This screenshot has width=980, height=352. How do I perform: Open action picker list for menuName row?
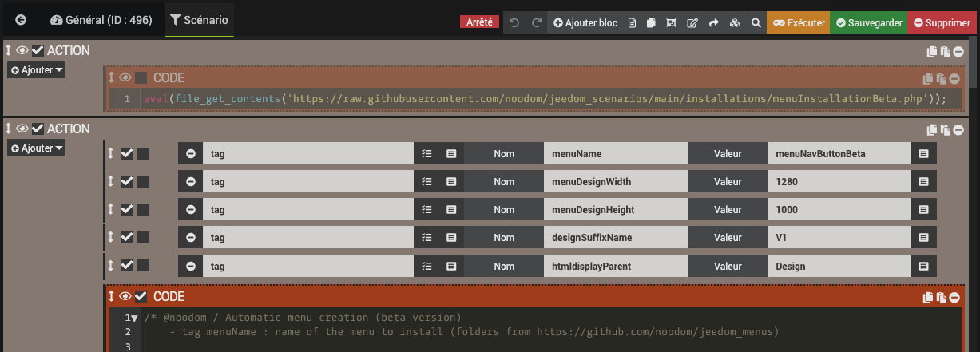click(427, 154)
